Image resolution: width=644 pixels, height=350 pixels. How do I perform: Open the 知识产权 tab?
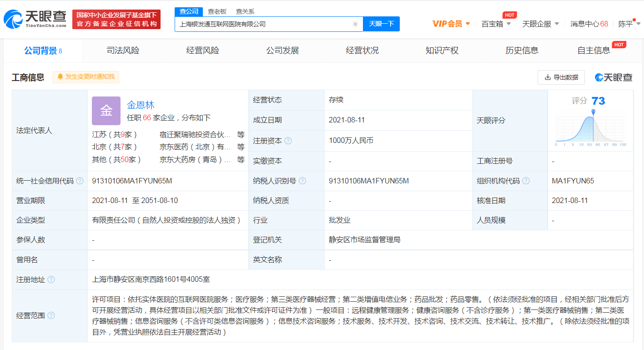coord(442,51)
